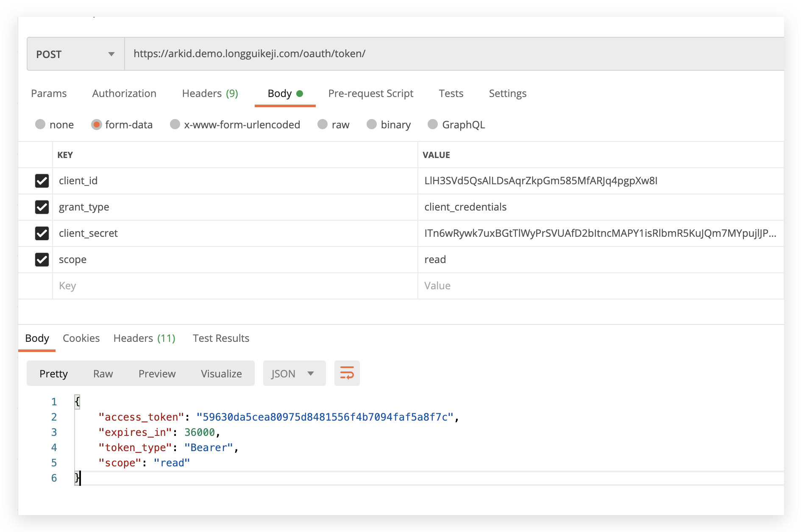Toggle the wrap lines icon in response toolbar

(x=347, y=373)
